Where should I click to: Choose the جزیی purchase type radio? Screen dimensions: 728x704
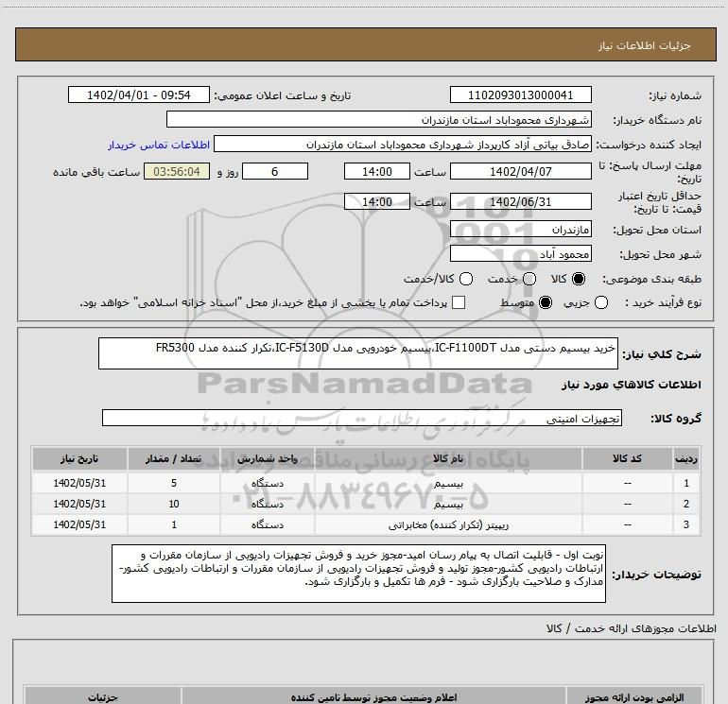tap(601, 302)
